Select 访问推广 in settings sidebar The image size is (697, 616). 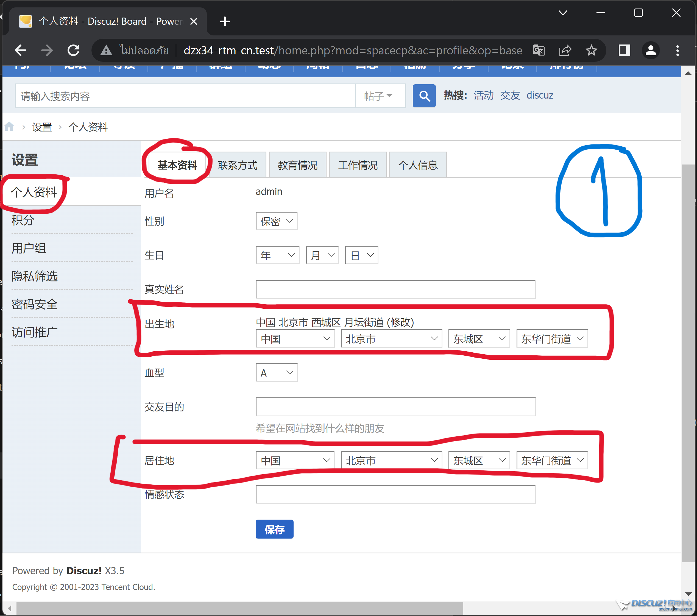pos(34,332)
